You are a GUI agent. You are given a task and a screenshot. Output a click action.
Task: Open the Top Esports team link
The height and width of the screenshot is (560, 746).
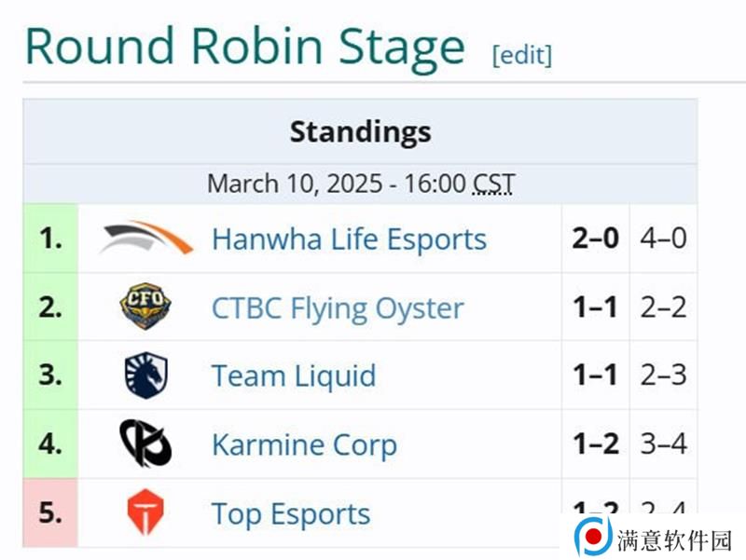pos(291,514)
